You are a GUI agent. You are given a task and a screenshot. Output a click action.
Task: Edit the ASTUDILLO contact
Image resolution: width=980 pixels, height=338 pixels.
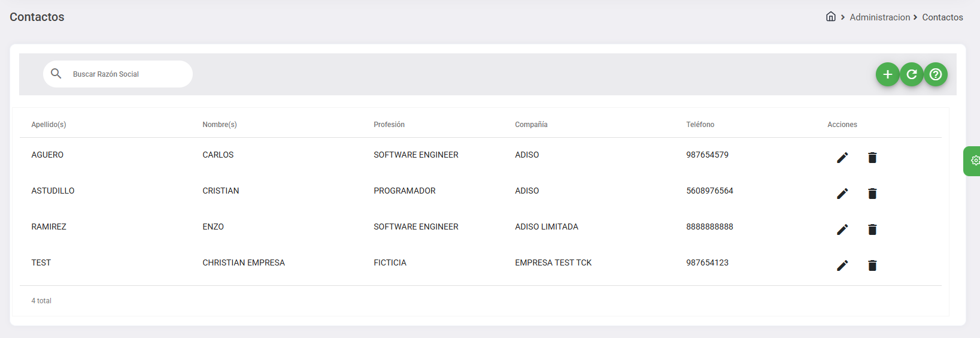842,194
